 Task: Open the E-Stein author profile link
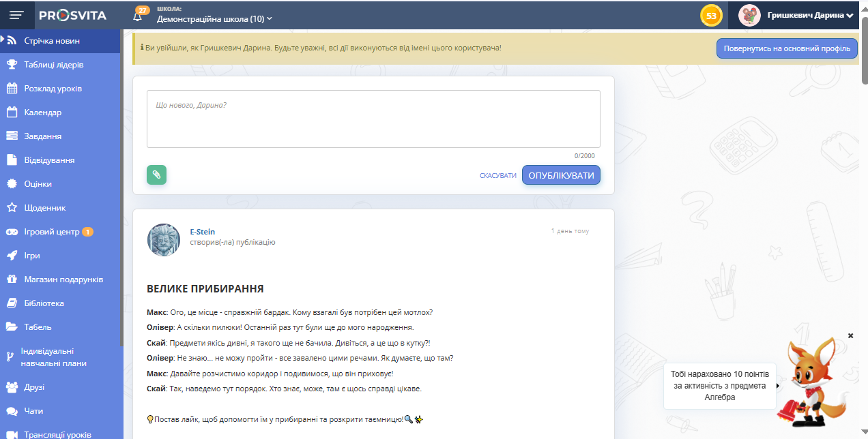pos(202,232)
